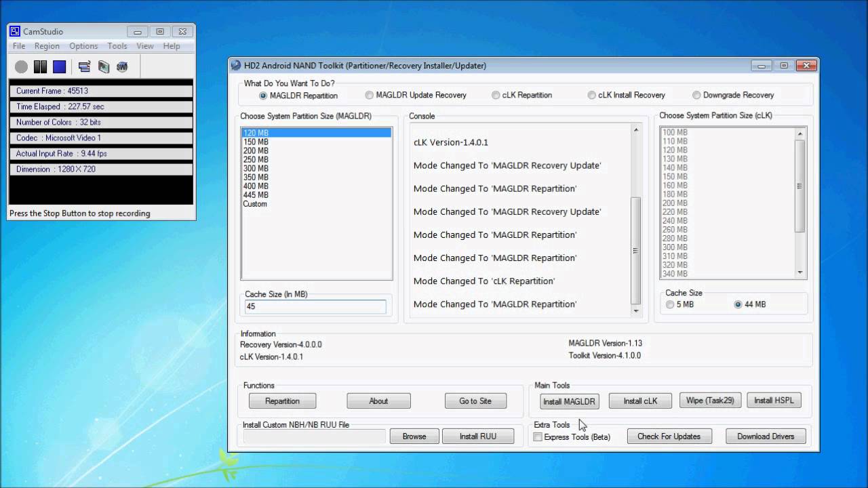Click Console scrollbar up arrow
Screen dimensions: 868x488
[636, 129]
